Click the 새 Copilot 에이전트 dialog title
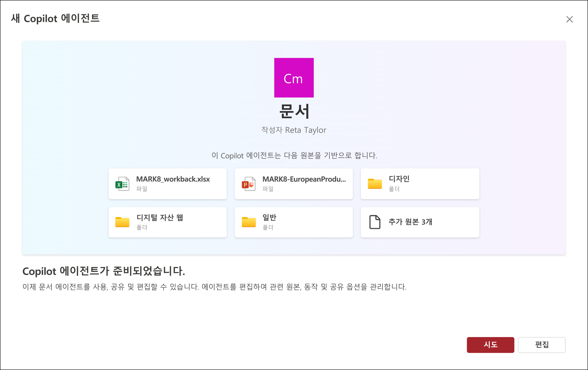 (55, 18)
